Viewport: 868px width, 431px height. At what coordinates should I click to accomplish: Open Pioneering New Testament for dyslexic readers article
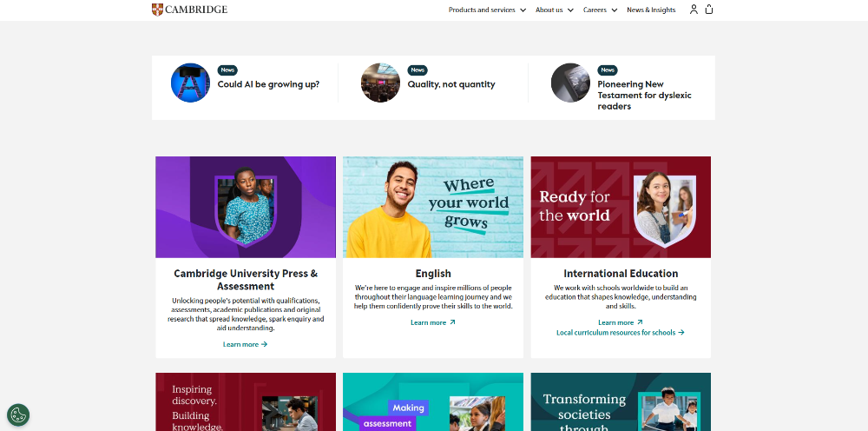(x=644, y=96)
